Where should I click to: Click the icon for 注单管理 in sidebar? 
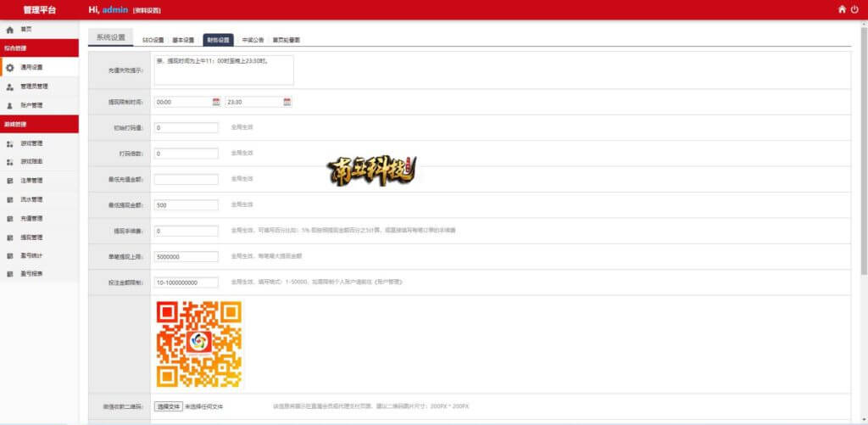9,181
